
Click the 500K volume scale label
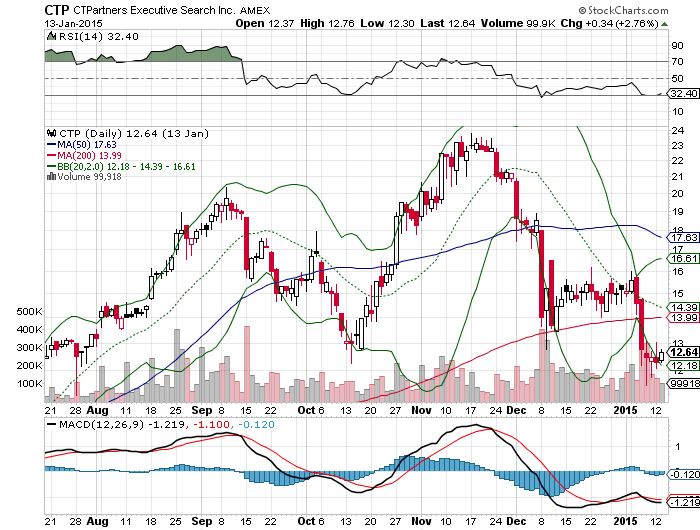tap(29, 312)
